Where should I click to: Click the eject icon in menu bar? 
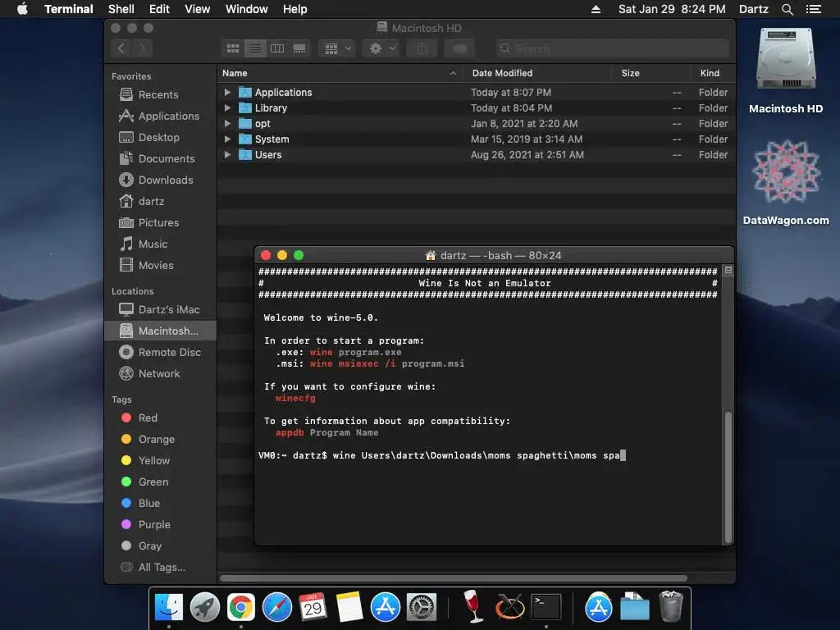596,9
